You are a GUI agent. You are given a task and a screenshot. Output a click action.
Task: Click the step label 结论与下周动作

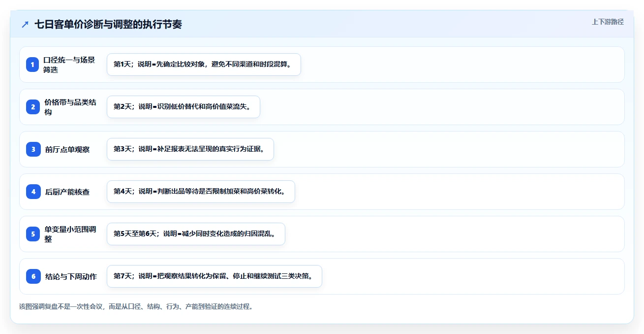(x=71, y=276)
